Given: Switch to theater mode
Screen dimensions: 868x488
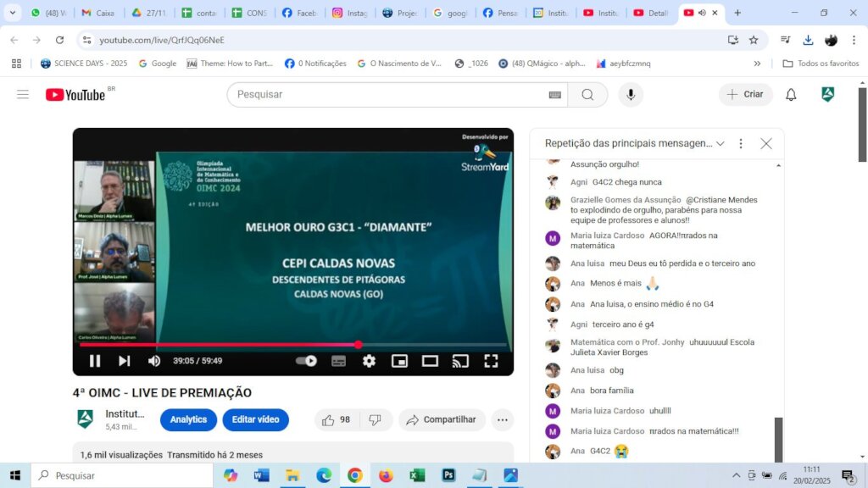Looking at the screenshot, I should point(430,361).
